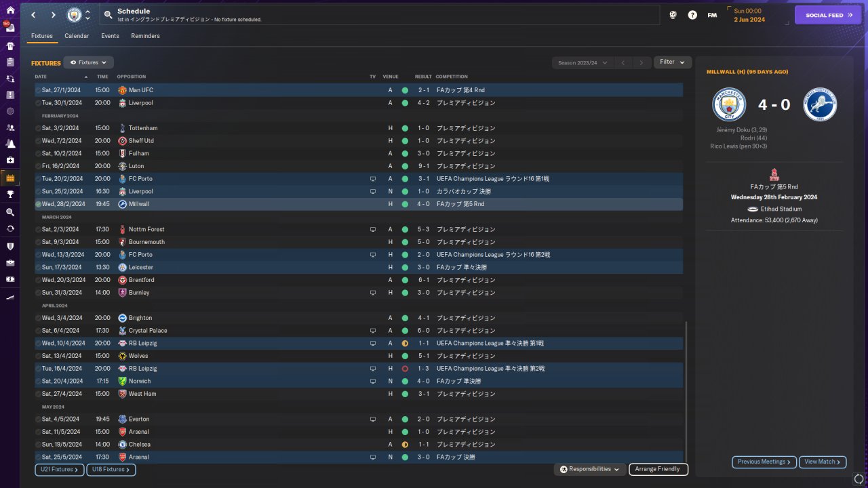This screenshot has width=868, height=488.
Task: Open the Finances briefcase icon in sidebar
Action: pos(9,263)
